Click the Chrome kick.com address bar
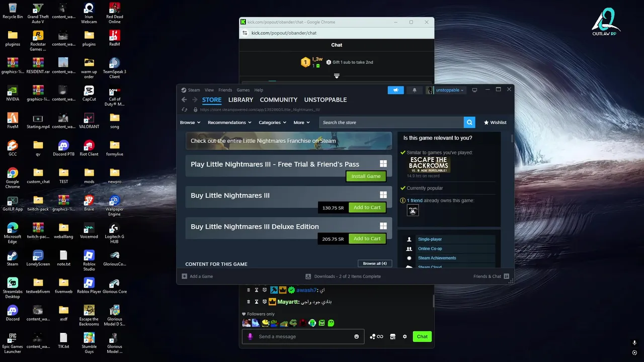 [x=337, y=33]
